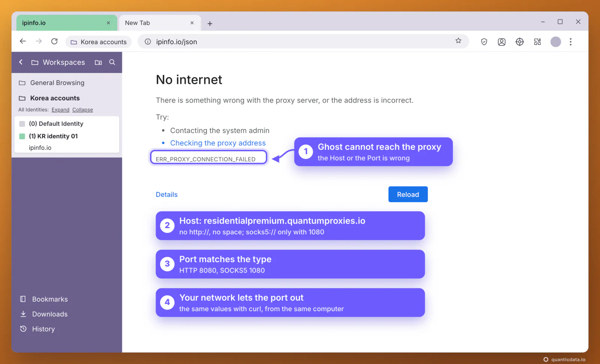Click the address bar showing ipinfo.io/json
The height and width of the screenshot is (364, 600).
304,42
